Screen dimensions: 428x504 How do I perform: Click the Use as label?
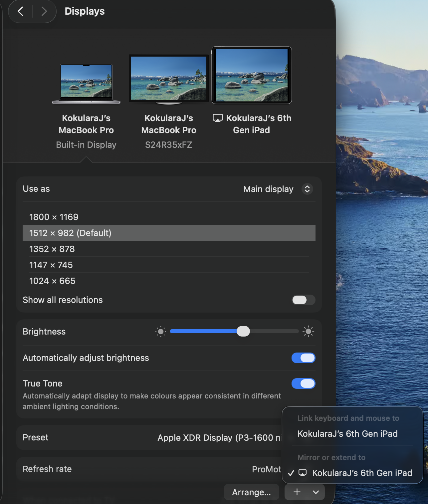tap(36, 189)
